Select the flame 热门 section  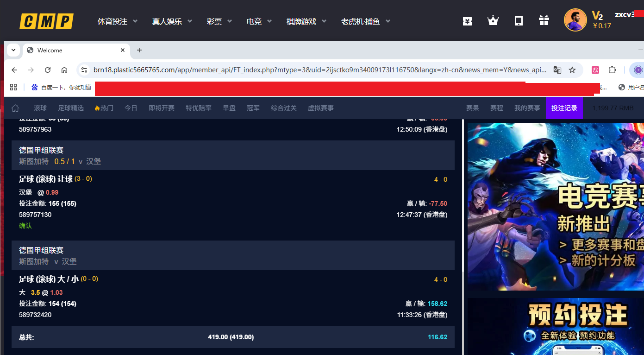click(x=103, y=108)
